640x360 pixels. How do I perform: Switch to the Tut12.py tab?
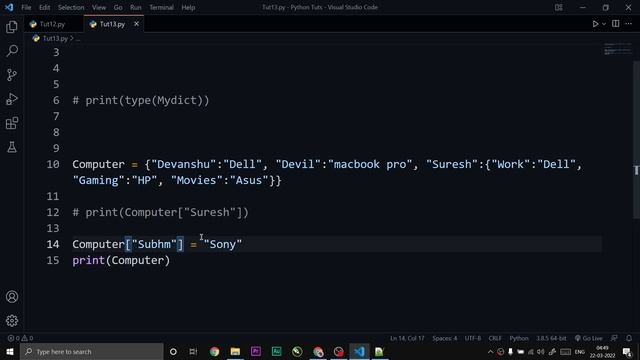coord(53,24)
